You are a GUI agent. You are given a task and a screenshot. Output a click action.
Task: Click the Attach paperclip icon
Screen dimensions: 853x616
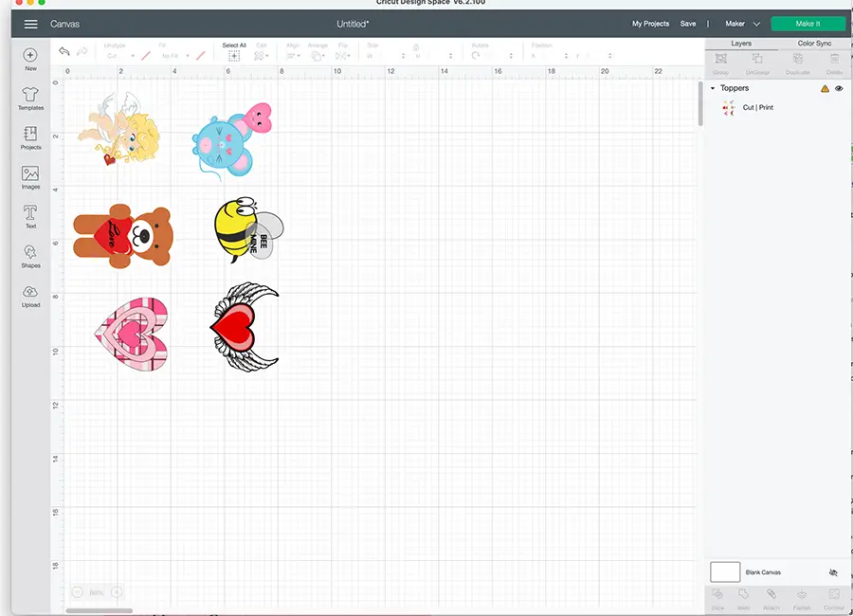(x=771, y=593)
